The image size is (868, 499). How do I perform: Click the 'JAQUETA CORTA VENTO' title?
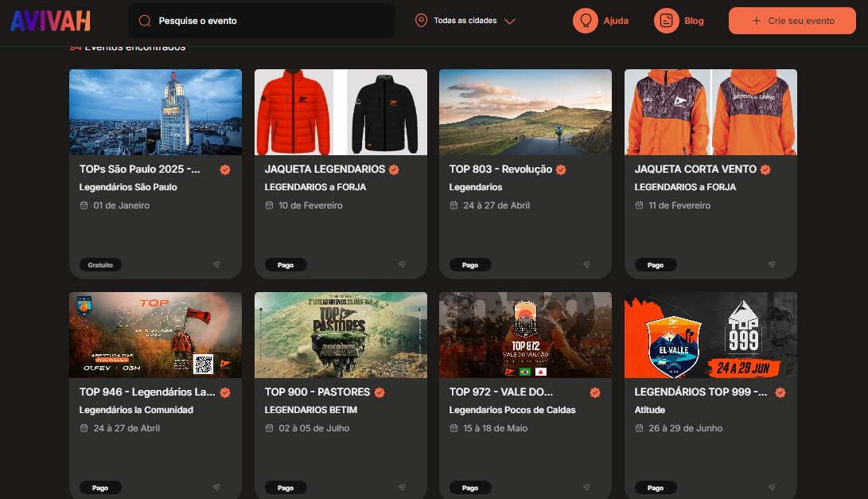click(695, 169)
